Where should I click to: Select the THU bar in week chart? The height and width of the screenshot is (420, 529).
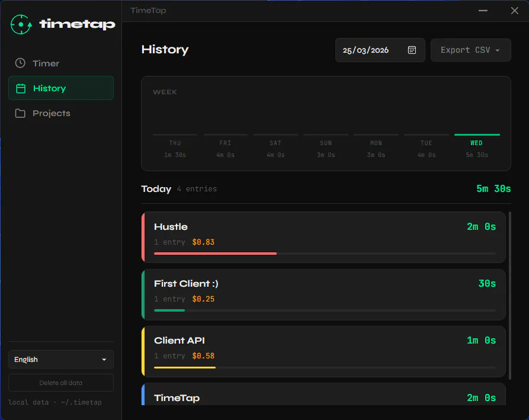click(x=175, y=134)
